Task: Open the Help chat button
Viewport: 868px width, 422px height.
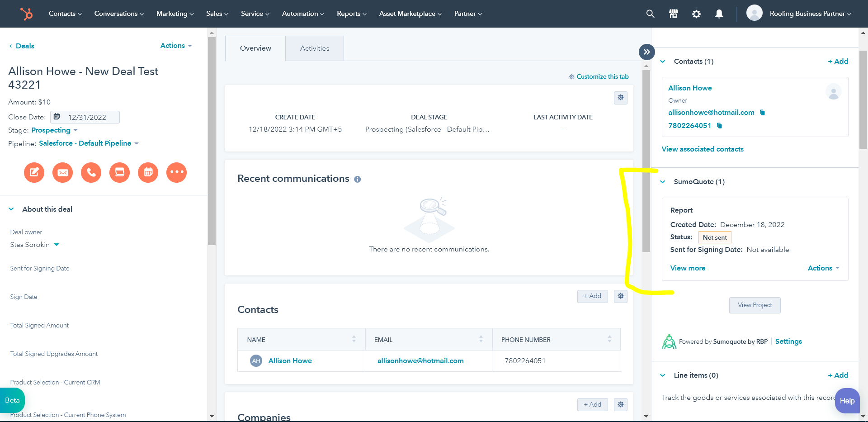Action: pos(847,401)
